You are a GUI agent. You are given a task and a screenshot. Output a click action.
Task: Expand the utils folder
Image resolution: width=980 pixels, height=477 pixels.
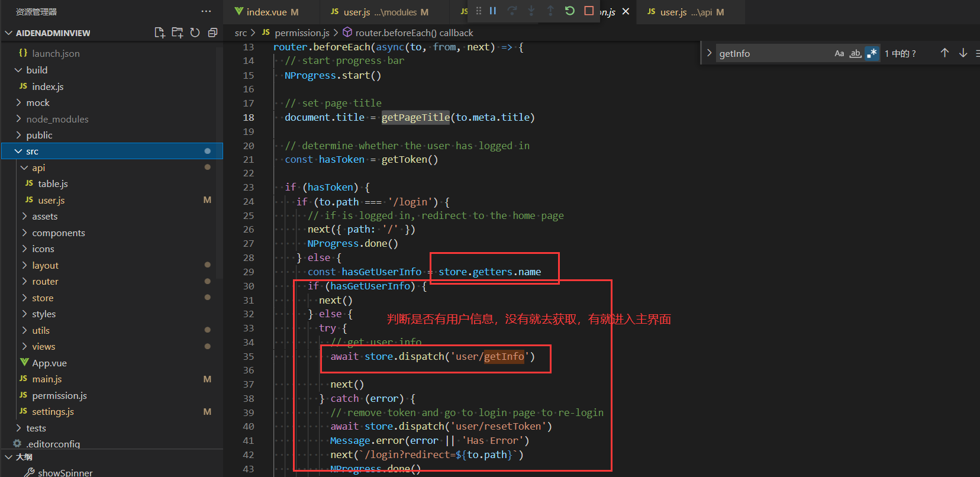(x=41, y=331)
